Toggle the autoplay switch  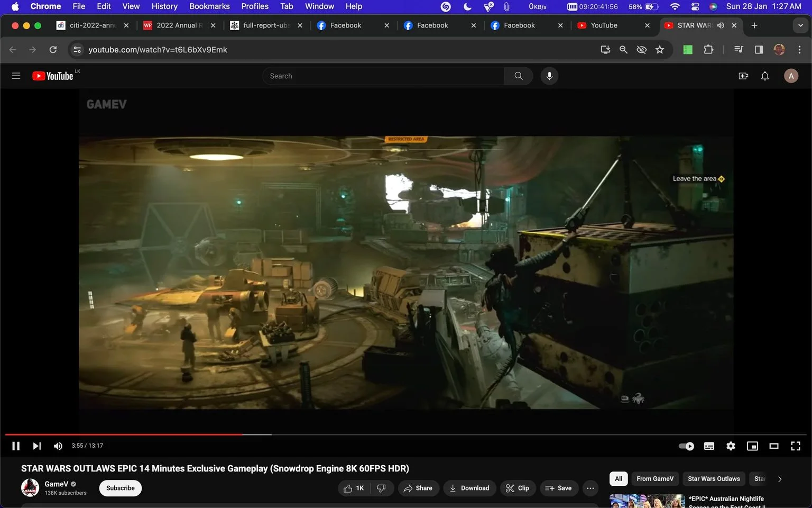686,446
